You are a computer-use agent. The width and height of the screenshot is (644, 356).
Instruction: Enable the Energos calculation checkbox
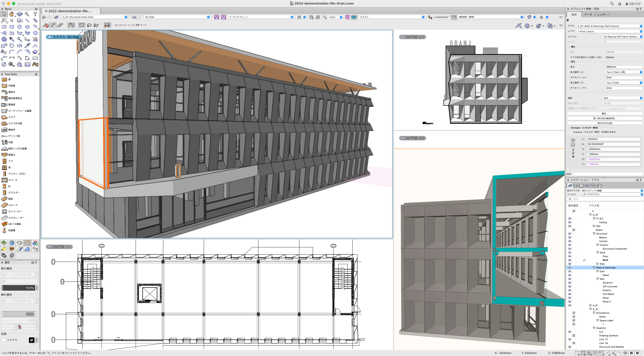pyautogui.click(x=571, y=132)
